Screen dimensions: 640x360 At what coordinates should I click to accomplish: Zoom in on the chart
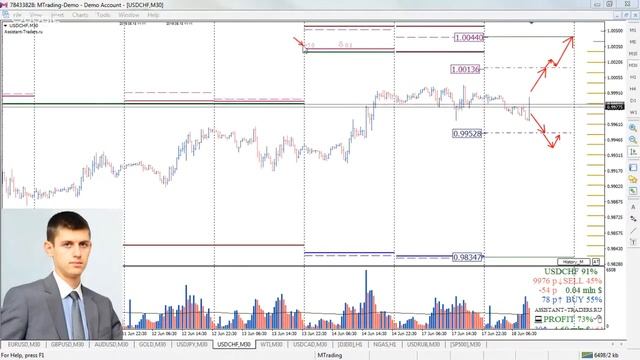tap(633, 128)
